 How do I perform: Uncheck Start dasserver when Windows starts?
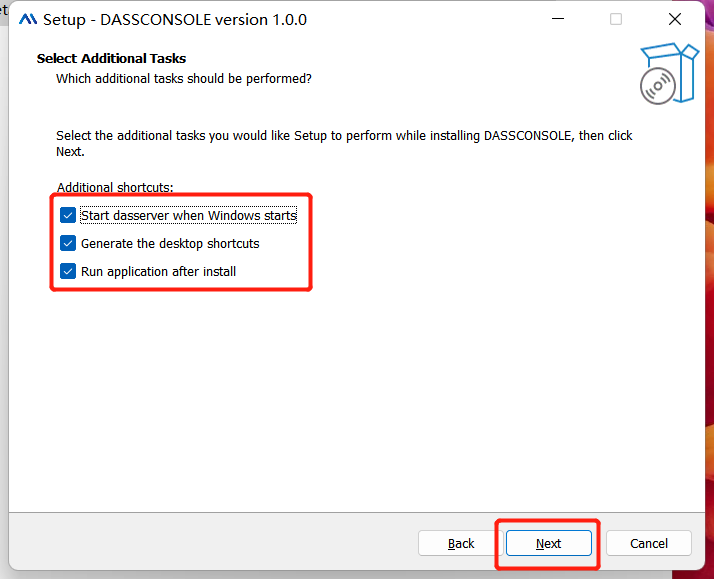68,215
